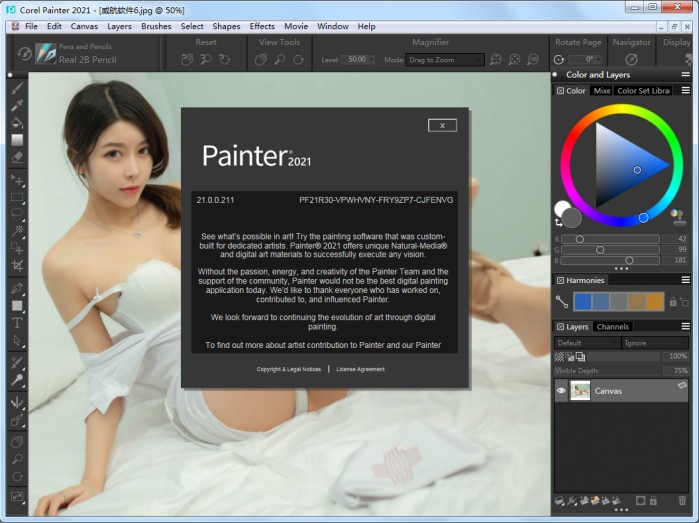Click the clone color stamp icon
Screen dimensions: 699x523
tap(677, 217)
